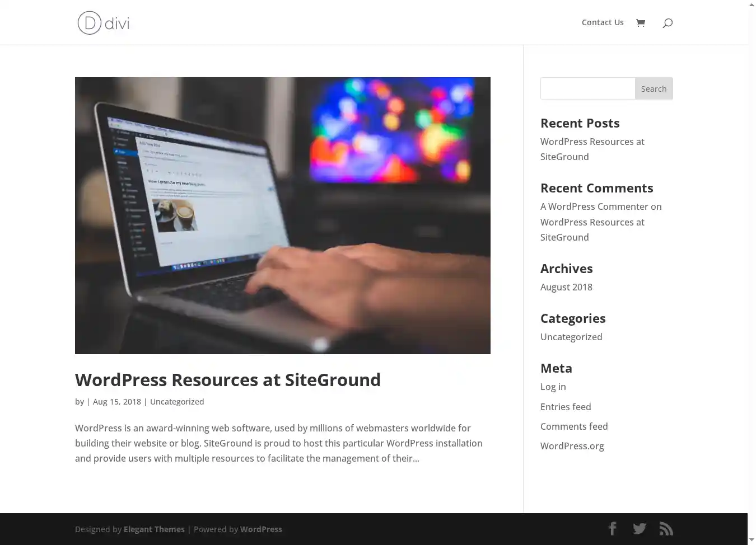Image resolution: width=756 pixels, height=545 pixels.
Task: Open the post title WordPress Resources at SiteGround
Action: [x=227, y=380]
